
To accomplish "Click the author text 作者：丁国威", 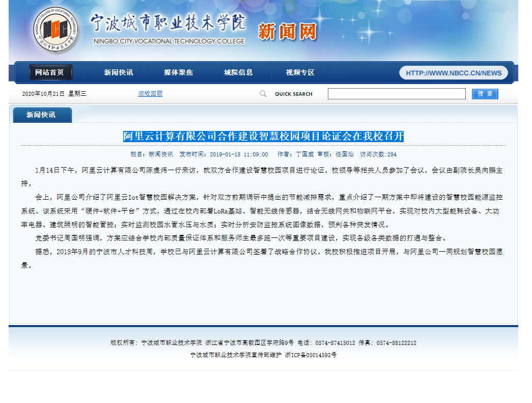I will 295,154.
